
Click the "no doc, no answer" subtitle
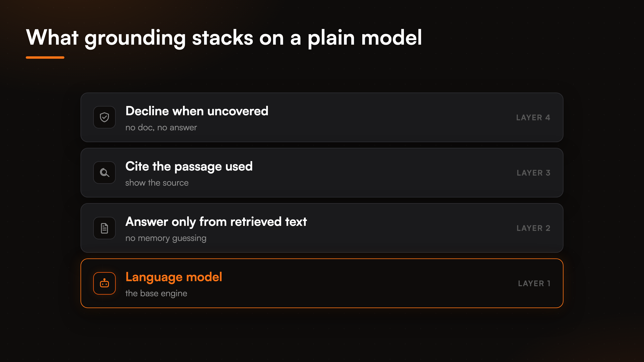(x=161, y=128)
